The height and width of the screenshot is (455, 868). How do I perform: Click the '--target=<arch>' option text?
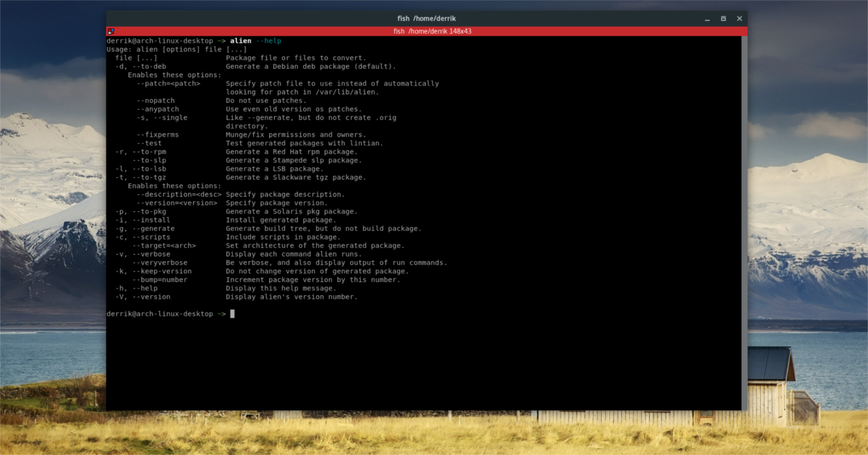166,245
